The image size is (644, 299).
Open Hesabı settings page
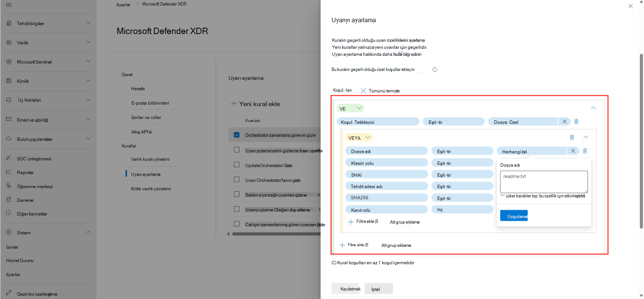[138, 89]
